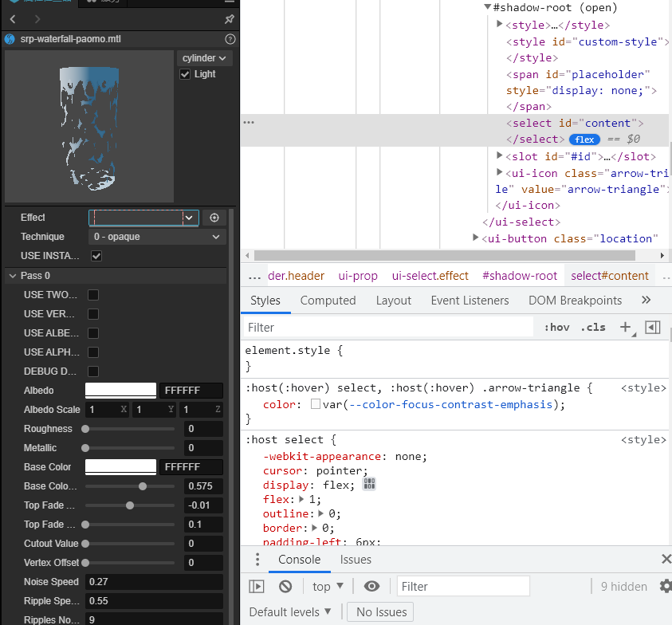The image size is (672, 625).
Task: Switch to Computed tab
Action: [x=328, y=301]
